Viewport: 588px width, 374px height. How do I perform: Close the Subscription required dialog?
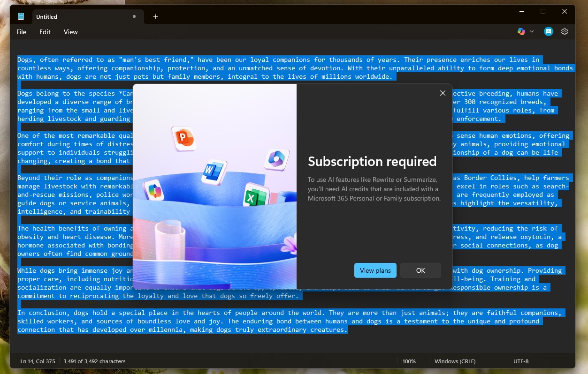click(443, 93)
